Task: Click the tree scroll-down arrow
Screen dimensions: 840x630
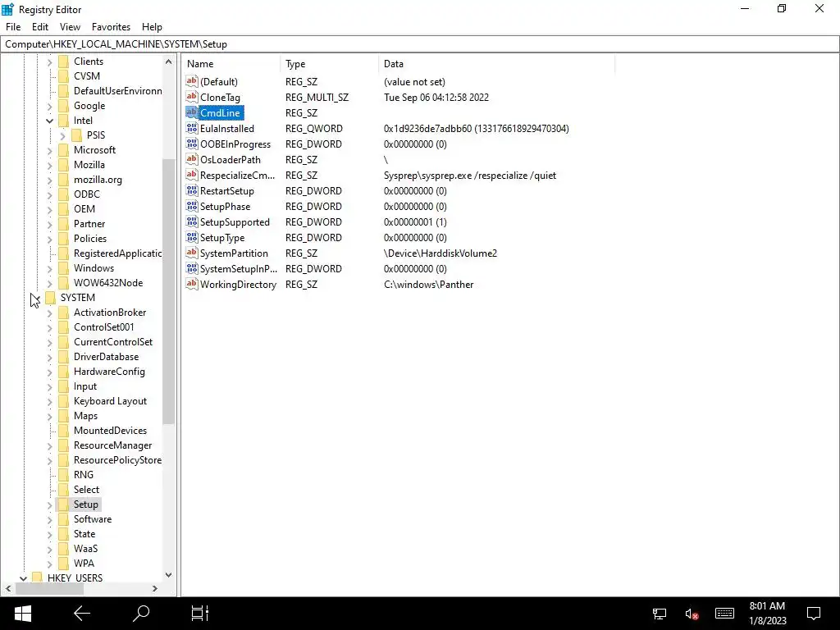Action: (169, 575)
